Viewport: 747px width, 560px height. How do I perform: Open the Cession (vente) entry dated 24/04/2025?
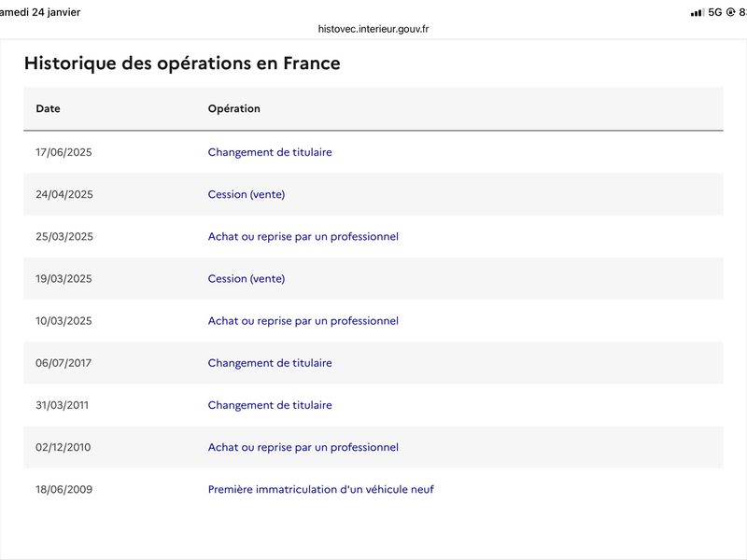(247, 194)
